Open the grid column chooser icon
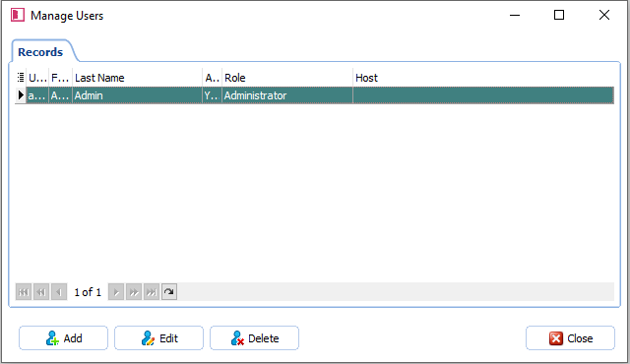This screenshot has height=364, width=630. 21,78
